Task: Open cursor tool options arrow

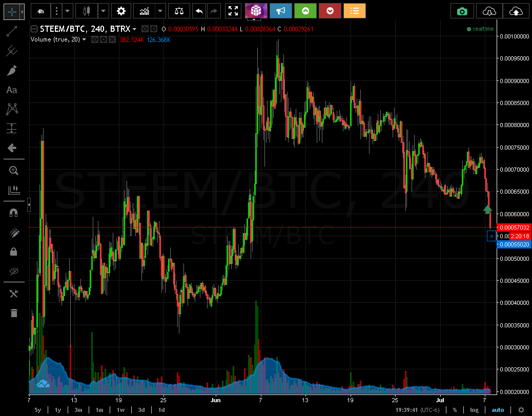Action: [23, 12]
